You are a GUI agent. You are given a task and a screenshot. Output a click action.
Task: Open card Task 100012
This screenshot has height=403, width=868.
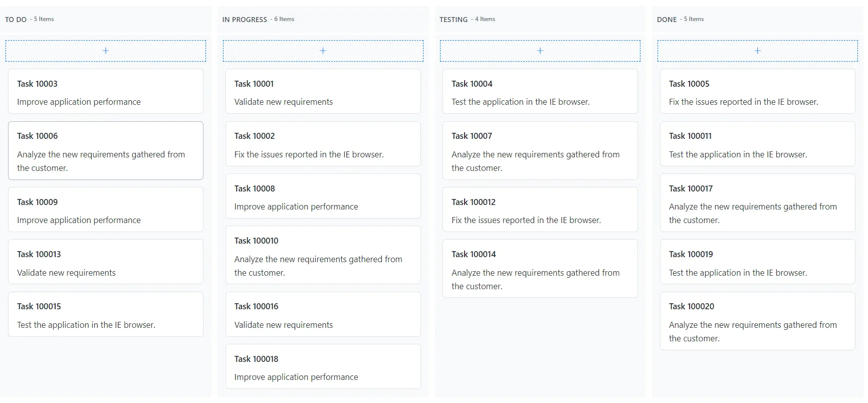pyautogui.click(x=540, y=210)
